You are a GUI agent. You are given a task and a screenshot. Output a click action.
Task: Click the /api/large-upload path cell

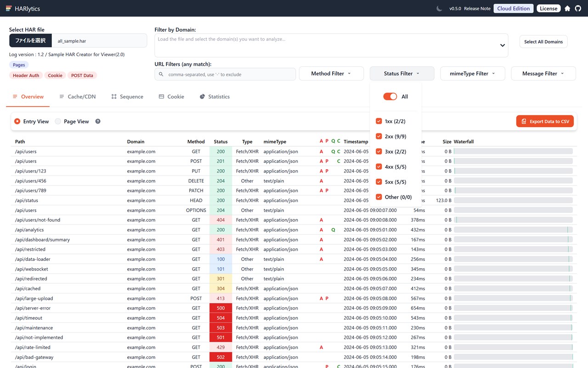[x=34, y=299]
